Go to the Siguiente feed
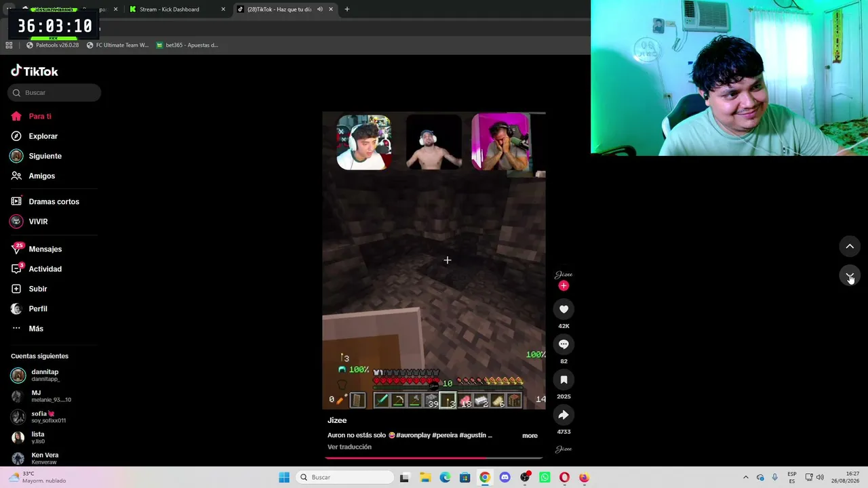868x488 pixels. tap(37, 156)
